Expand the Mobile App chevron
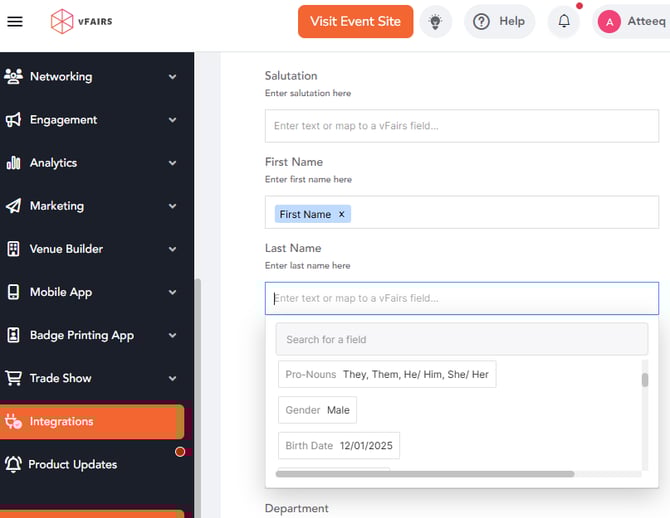Screen dimensions: 670x518 (173, 293)
